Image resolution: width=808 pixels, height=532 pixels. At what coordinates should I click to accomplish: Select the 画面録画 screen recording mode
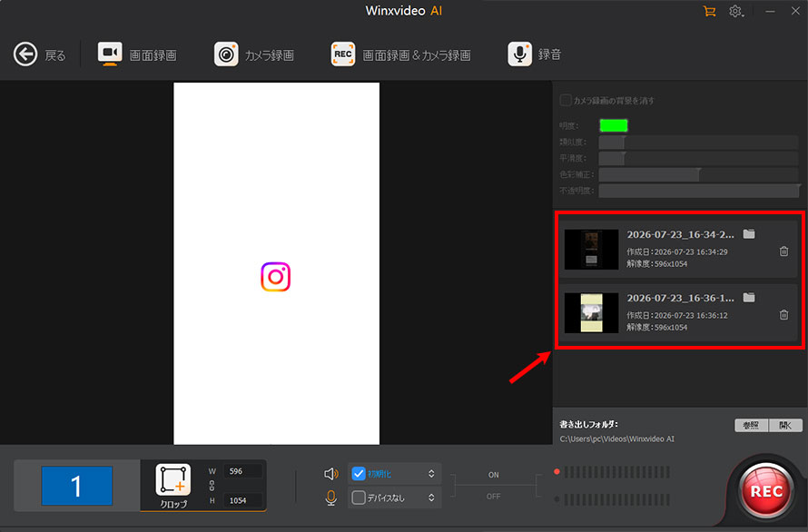pos(137,54)
